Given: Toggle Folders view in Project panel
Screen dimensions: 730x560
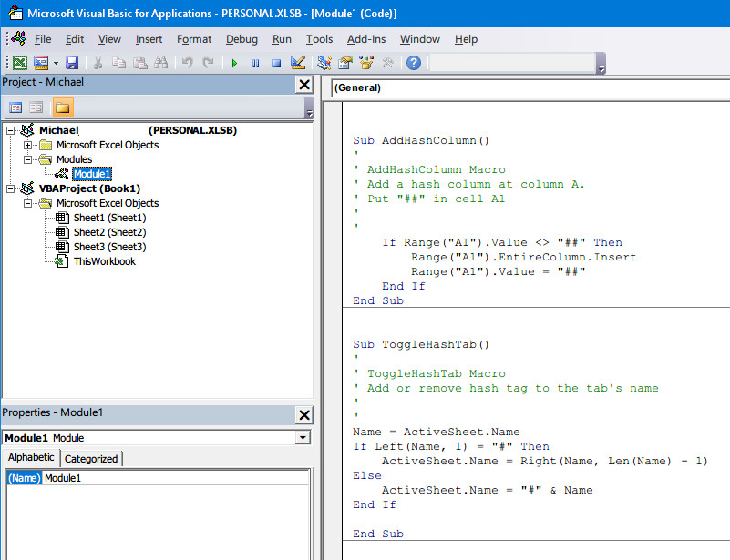Looking at the screenshot, I should pos(63,107).
